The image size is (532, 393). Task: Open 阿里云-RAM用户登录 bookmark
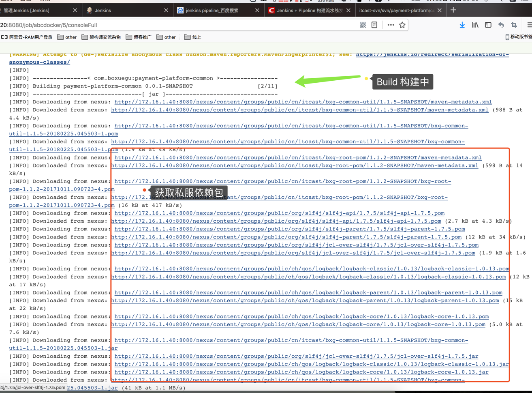27,37
